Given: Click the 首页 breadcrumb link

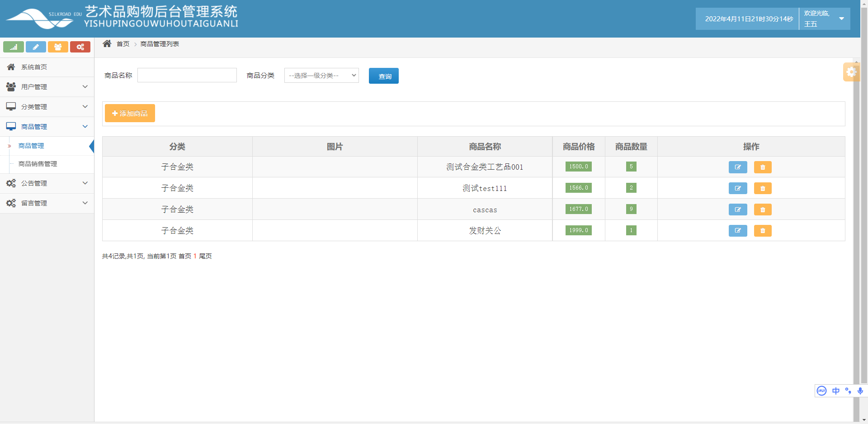Looking at the screenshot, I should (123, 44).
